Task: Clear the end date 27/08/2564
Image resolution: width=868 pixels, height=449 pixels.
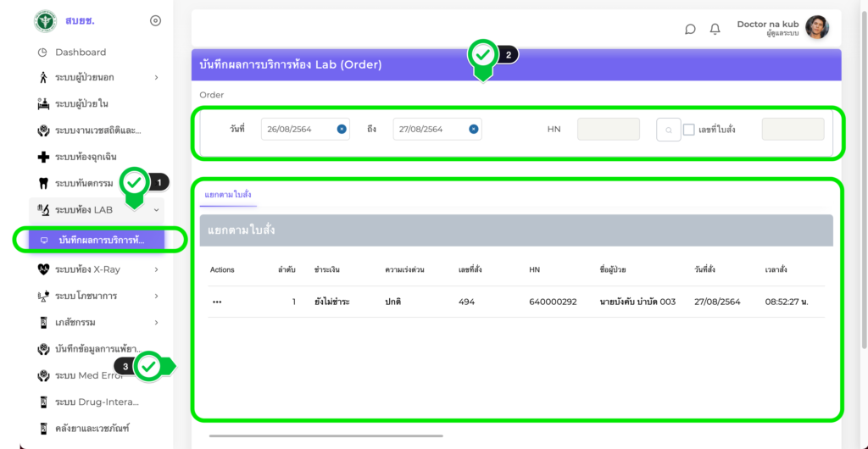Action: pyautogui.click(x=473, y=129)
